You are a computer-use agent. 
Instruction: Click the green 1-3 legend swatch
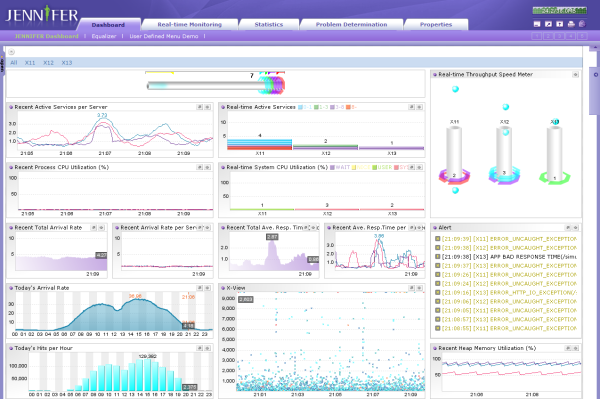coord(316,107)
